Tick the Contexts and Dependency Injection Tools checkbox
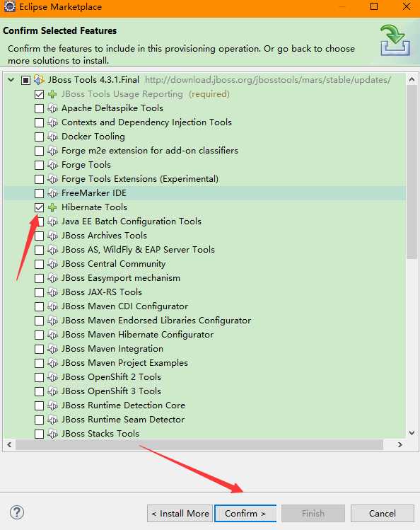Screen dimensions: 420x530 click(x=39, y=122)
